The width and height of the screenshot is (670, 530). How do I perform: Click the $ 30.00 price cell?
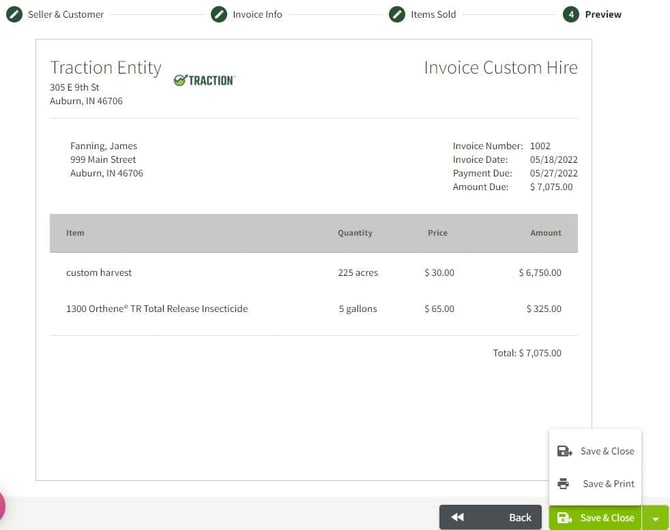tap(439, 272)
